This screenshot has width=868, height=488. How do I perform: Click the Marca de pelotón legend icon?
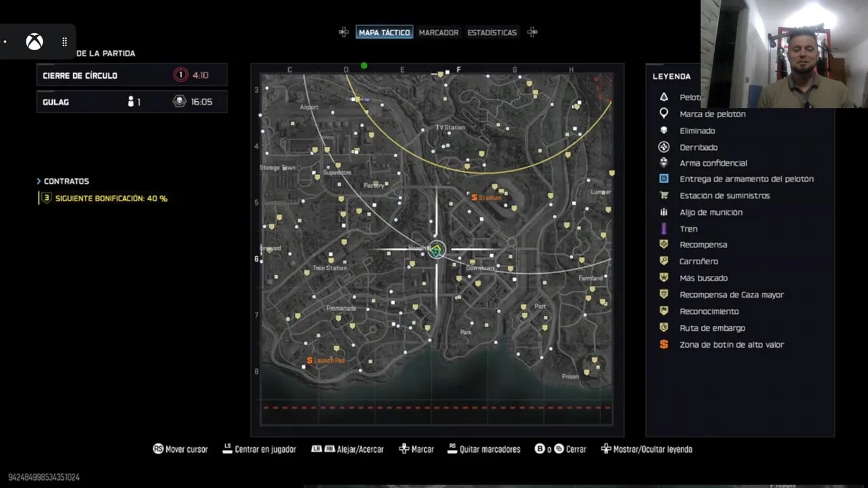[664, 114]
